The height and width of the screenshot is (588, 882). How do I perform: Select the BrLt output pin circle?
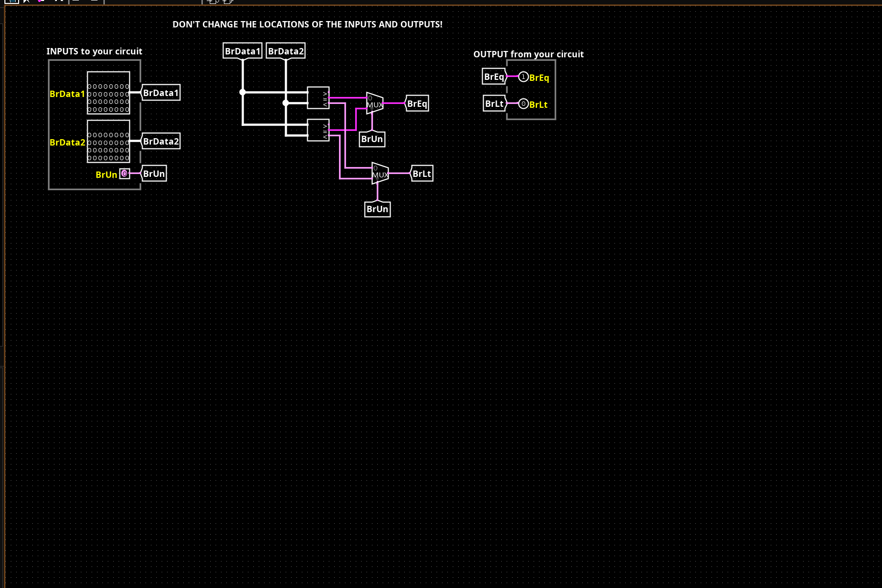523,104
